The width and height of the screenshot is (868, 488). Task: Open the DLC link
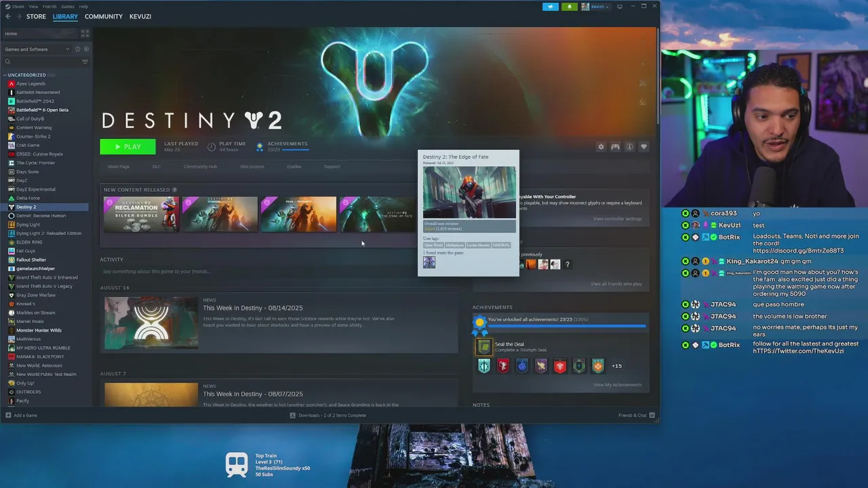pos(157,167)
